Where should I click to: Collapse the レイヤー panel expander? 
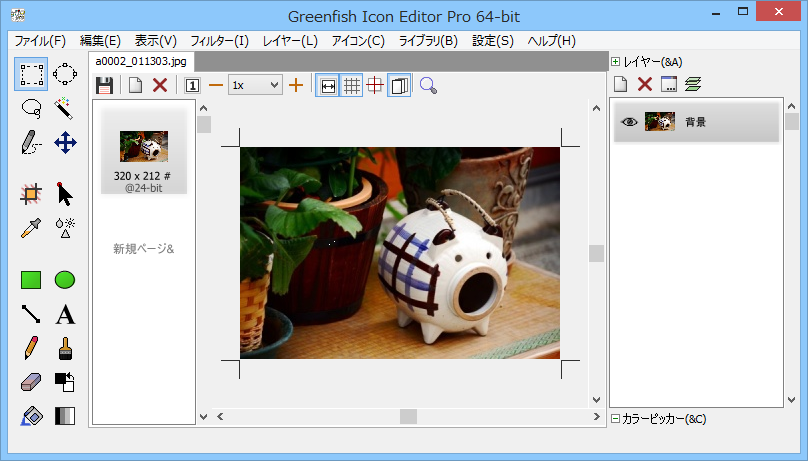pyautogui.click(x=616, y=61)
